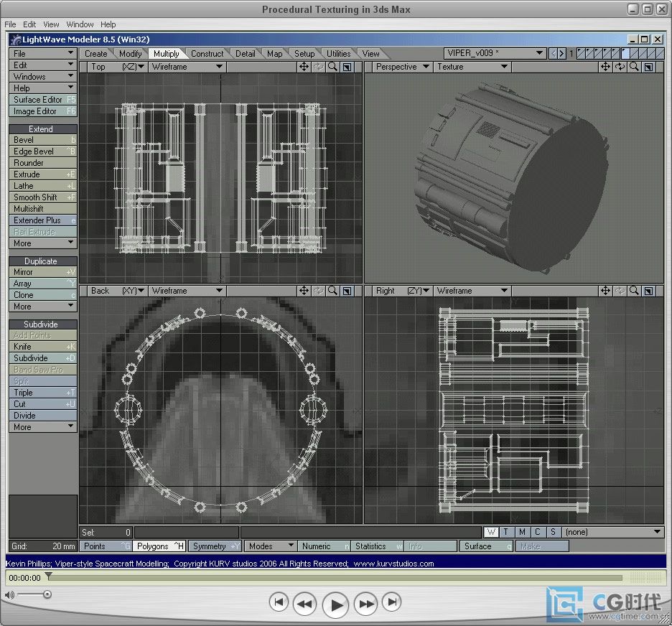Open the player's View menu

click(x=51, y=24)
